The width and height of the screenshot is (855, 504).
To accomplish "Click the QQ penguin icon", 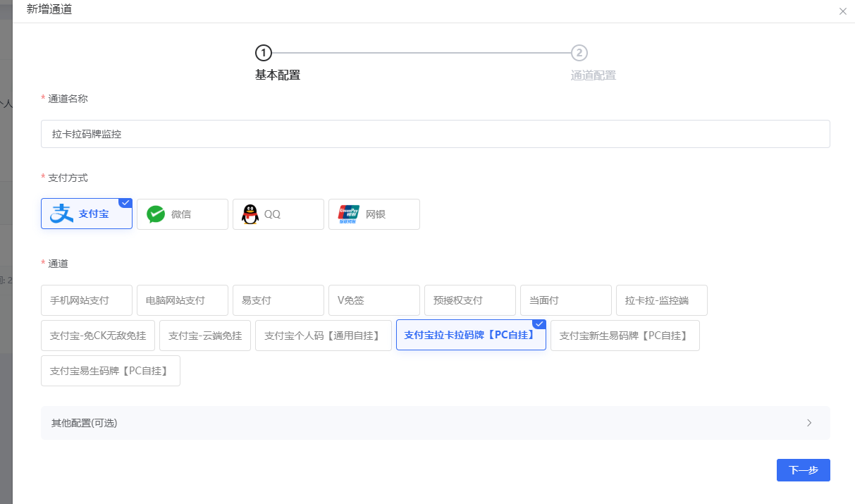I will [x=250, y=214].
